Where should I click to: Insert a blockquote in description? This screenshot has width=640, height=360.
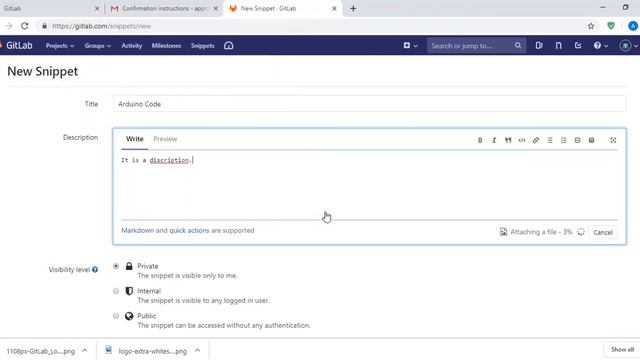pyautogui.click(x=508, y=140)
